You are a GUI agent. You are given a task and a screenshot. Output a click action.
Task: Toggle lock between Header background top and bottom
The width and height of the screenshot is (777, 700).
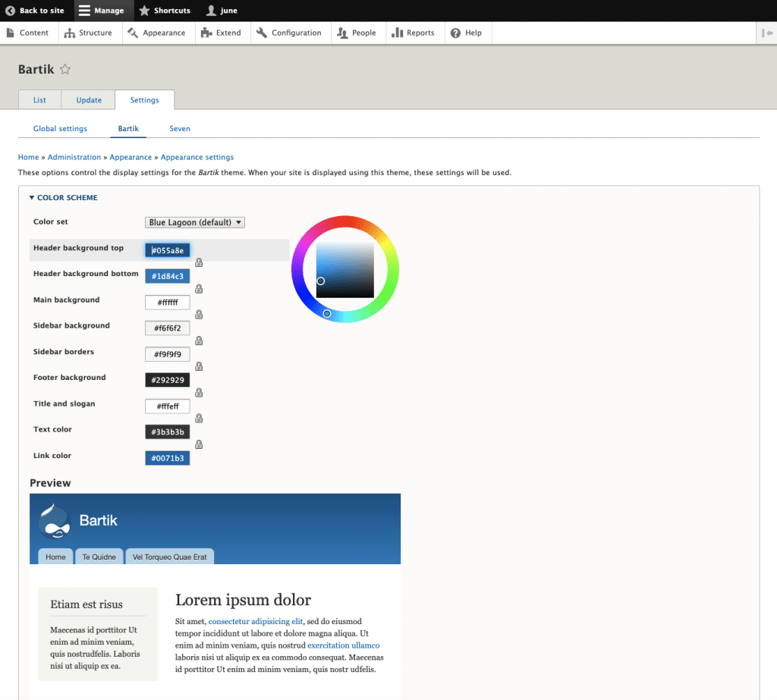pos(199,262)
